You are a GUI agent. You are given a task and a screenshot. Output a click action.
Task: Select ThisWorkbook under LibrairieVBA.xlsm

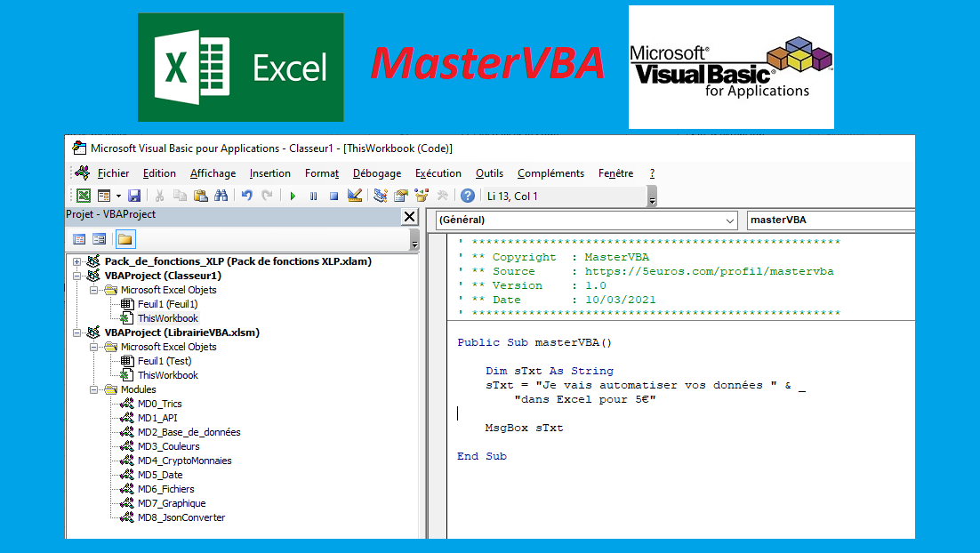click(167, 375)
